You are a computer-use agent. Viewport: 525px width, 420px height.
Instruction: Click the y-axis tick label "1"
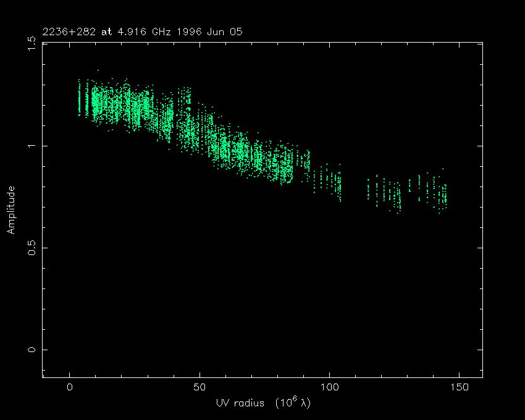[x=32, y=146]
